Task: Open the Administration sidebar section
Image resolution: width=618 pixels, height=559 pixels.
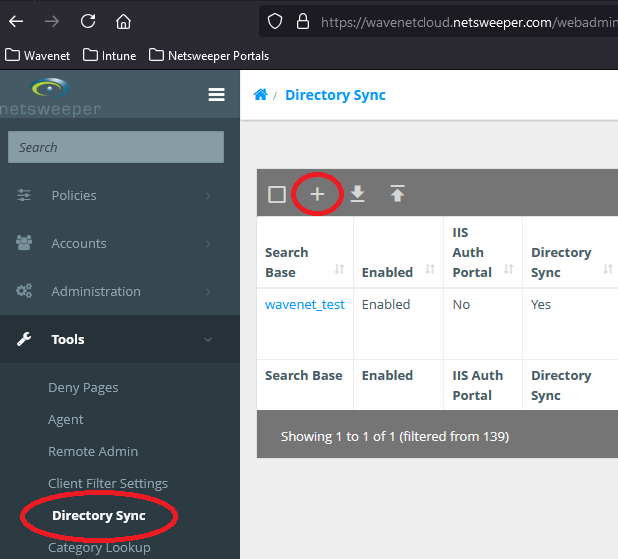Action: click(x=96, y=292)
